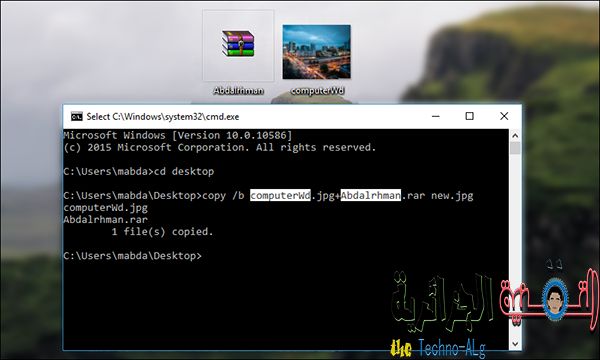Click the cmd.exe title bar text
Image resolution: width=600 pixels, height=360 pixels.
tap(163, 117)
